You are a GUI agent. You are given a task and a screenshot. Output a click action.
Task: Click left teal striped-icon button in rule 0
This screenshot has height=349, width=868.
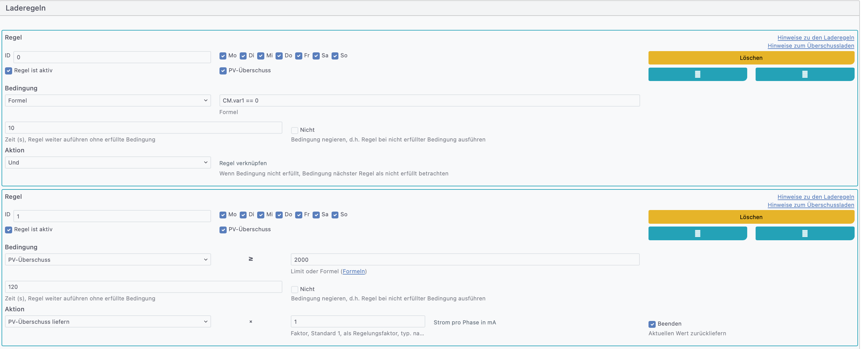697,74
